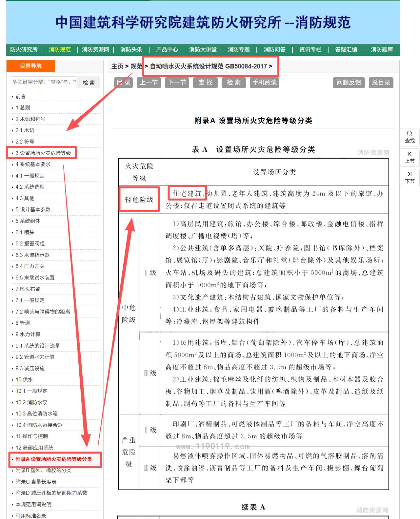The image size is (420, 519).
Task: Open the 消防题库 navigation menu item
Action: (x=382, y=49)
